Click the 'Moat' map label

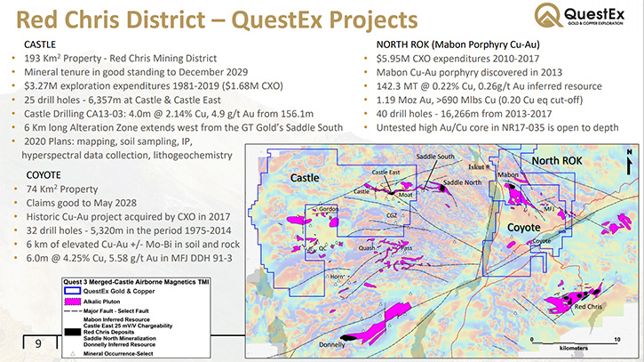click(x=406, y=195)
